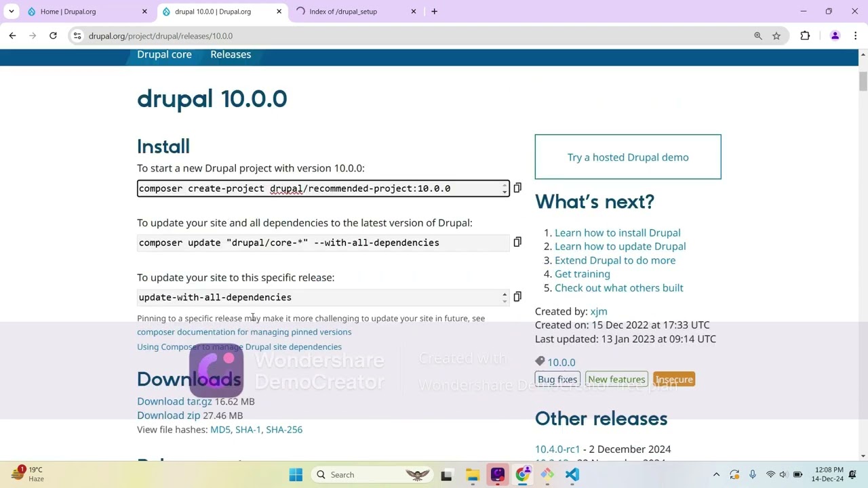This screenshot has height=488, width=868.
Task: Open Task View from the taskbar
Action: click(446, 474)
